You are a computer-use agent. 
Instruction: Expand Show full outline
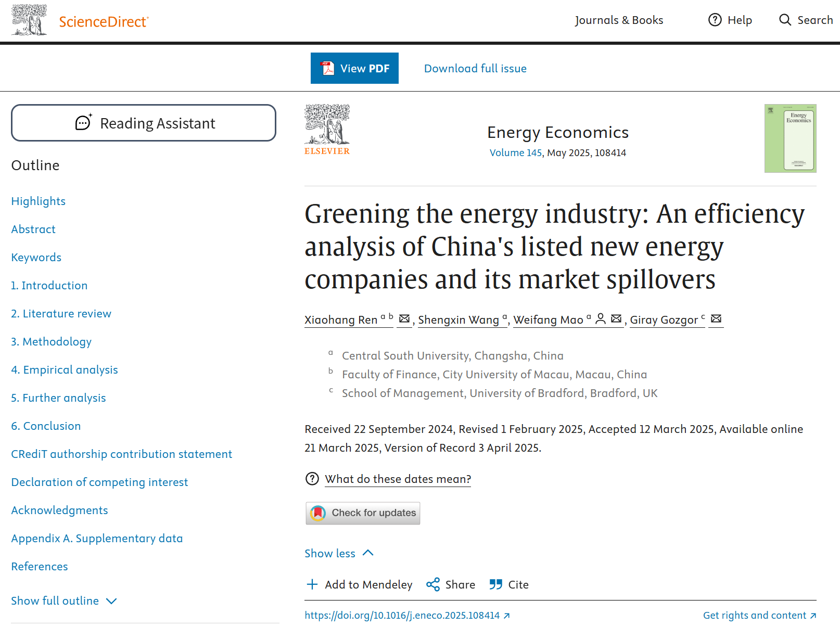(65, 601)
